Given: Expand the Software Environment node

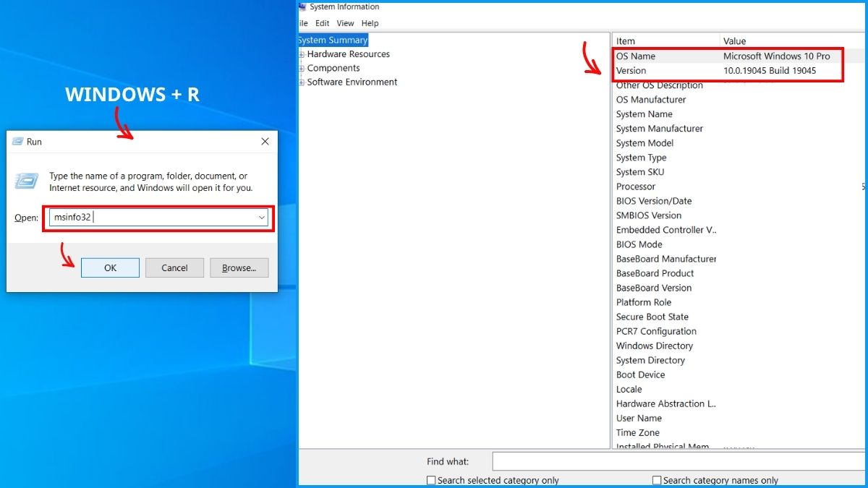Looking at the screenshot, I should pos(302,82).
